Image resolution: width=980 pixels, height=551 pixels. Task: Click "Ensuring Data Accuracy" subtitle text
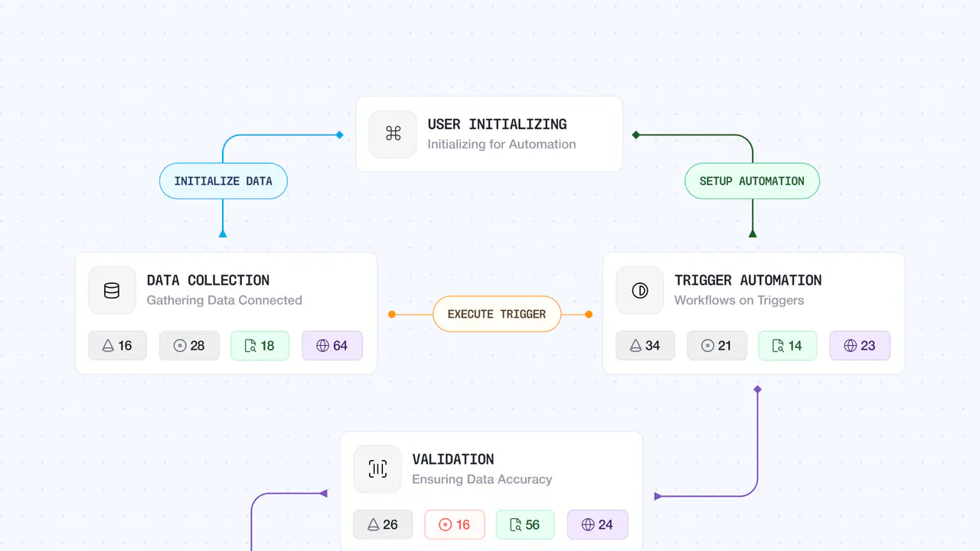[482, 479]
